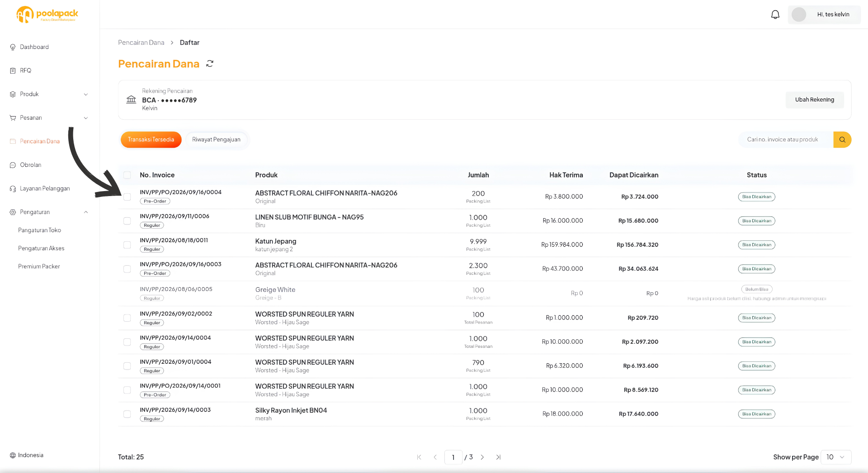Tick the select-all checkbox in header

127,175
